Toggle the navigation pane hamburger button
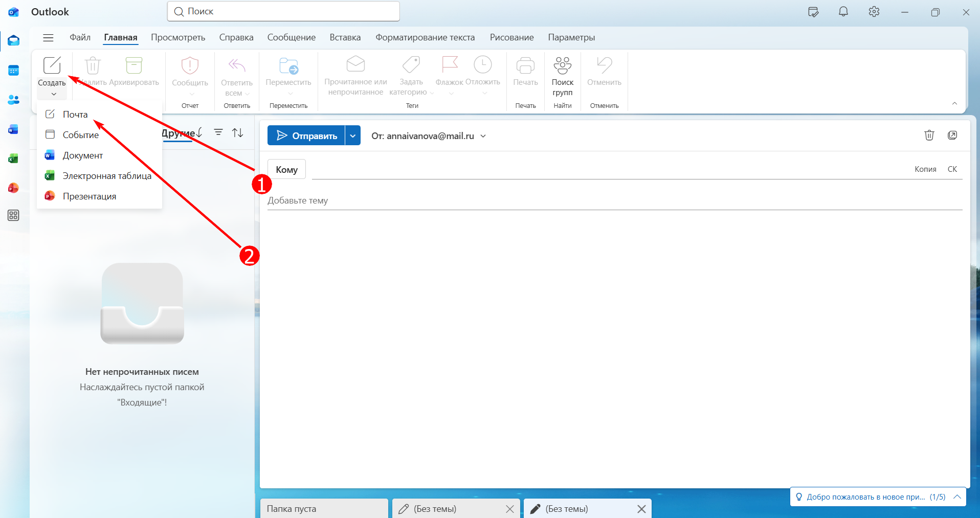980x518 pixels. [x=48, y=37]
